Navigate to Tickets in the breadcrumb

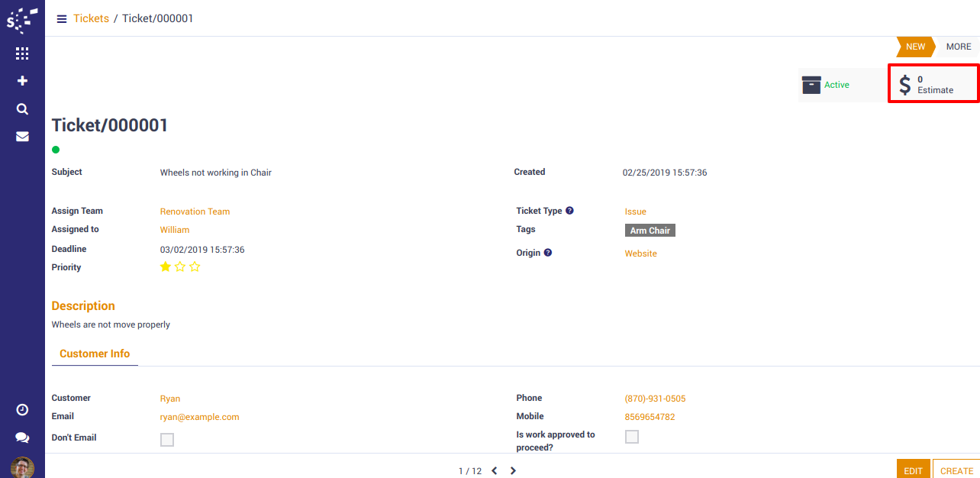(91, 18)
